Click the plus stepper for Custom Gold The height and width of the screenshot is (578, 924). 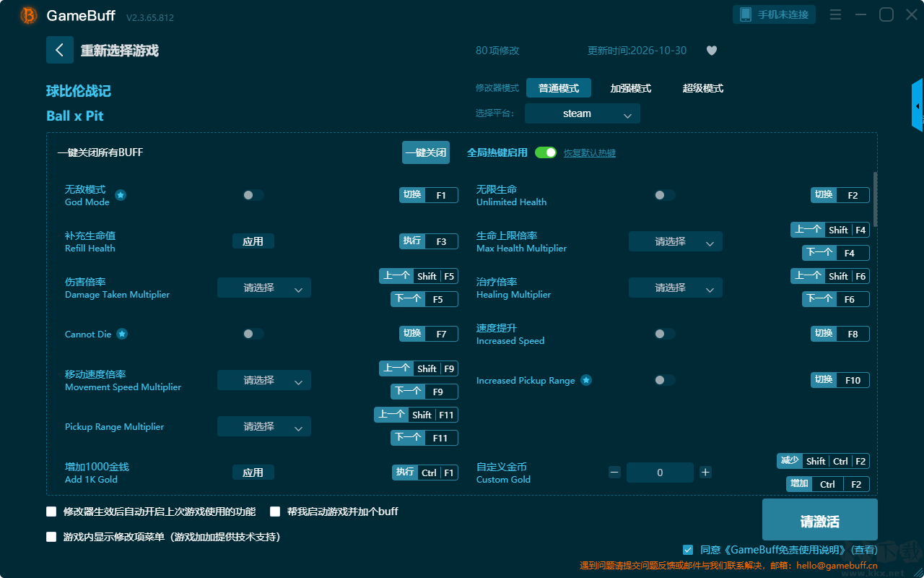pyautogui.click(x=705, y=473)
